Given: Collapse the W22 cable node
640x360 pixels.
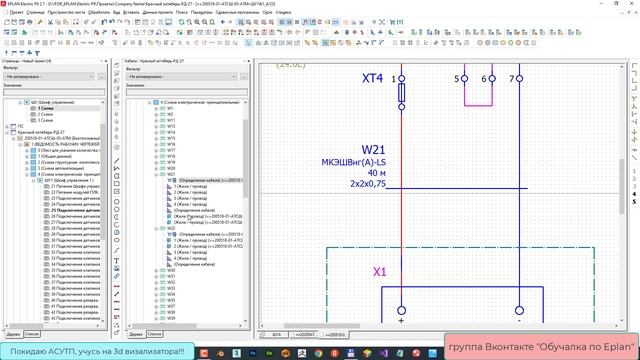Looking at the screenshot, I should click(x=156, y=229).
